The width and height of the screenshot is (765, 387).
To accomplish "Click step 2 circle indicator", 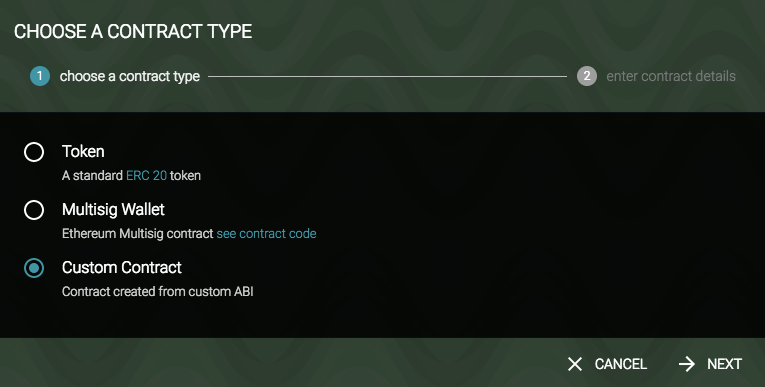I will click(x=587, y=76).
